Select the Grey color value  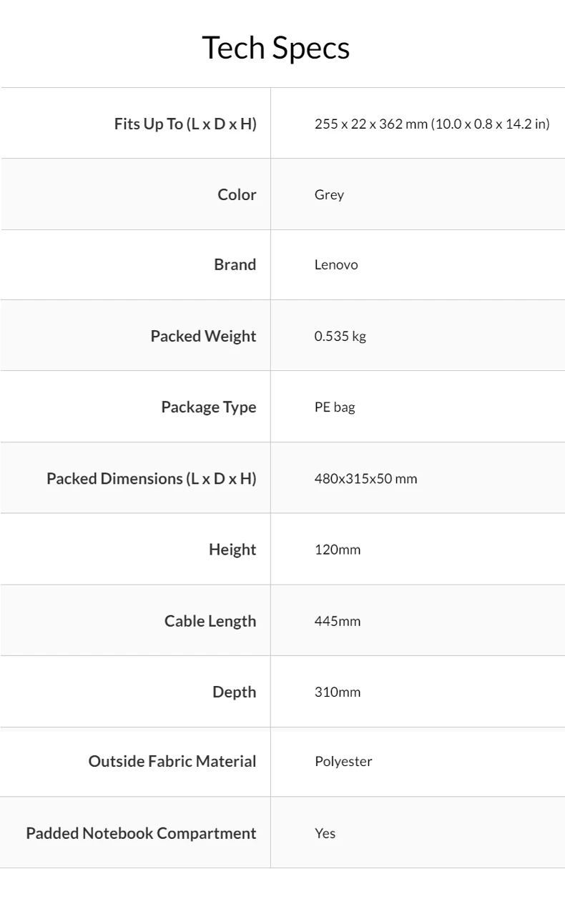(x=329, y=194)
